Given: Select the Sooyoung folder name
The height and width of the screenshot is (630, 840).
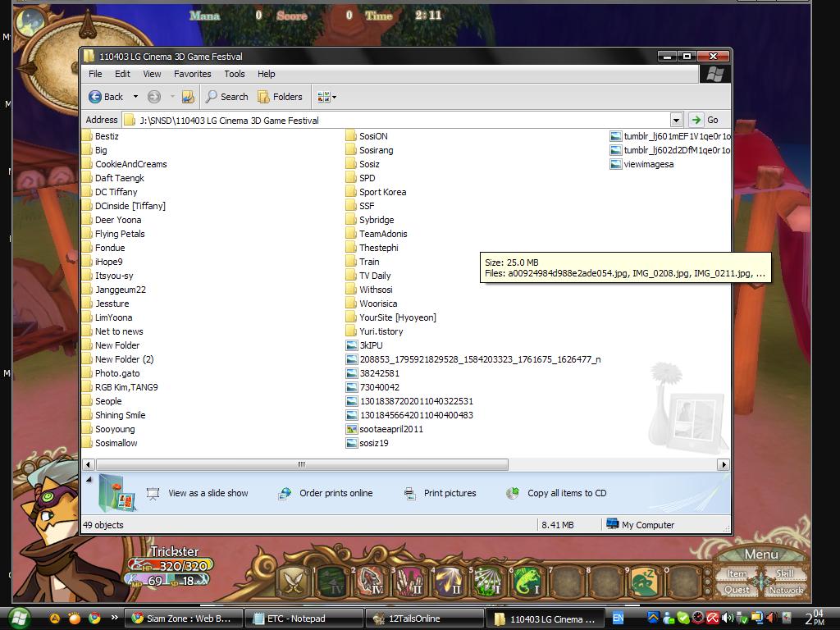Looking at the screenshot, I should pyautogui.click(x=115, y=428).
